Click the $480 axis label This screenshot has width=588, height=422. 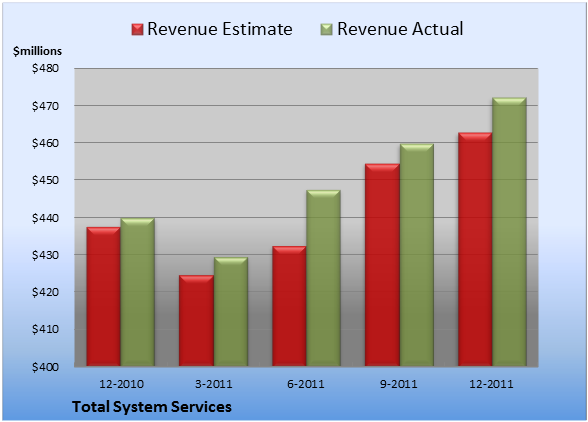[x=45, y=68]
